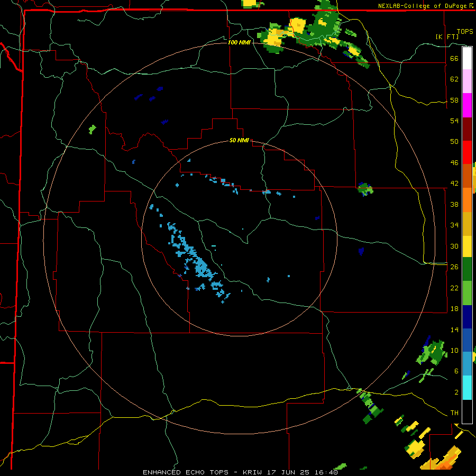Pick the light green legend band beside 22
The height and width of the screenshot is (476, 476).
[x=467, y=293]
